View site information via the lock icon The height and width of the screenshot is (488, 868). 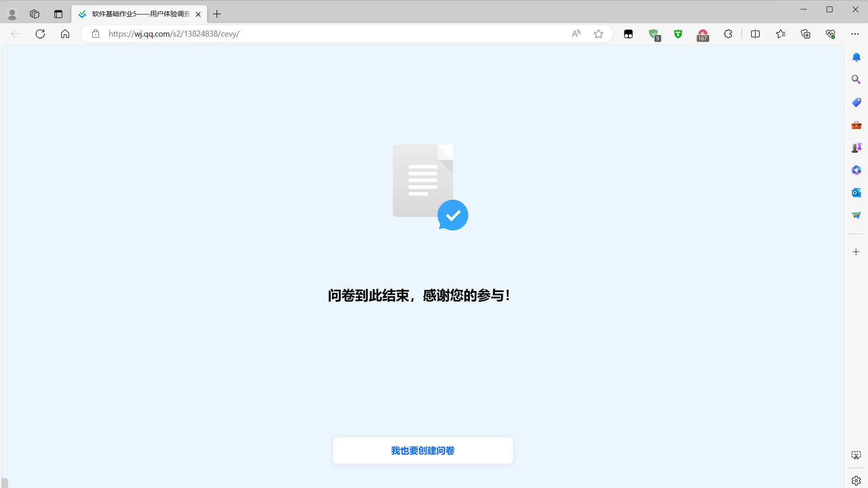[x=95, y=34]
